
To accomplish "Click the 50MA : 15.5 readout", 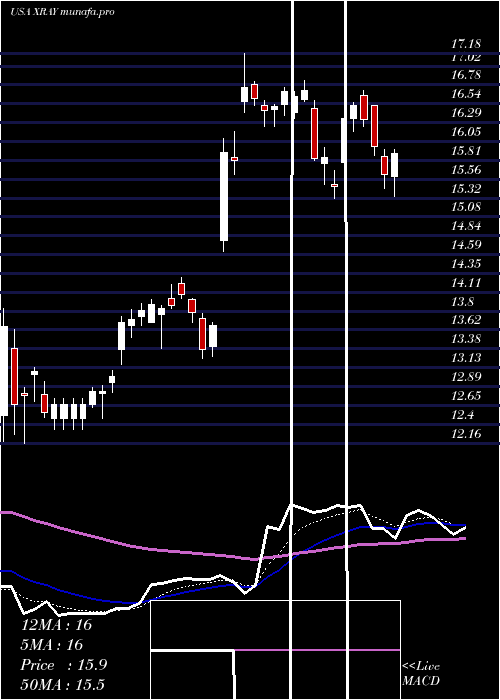I will pos(62,684).
